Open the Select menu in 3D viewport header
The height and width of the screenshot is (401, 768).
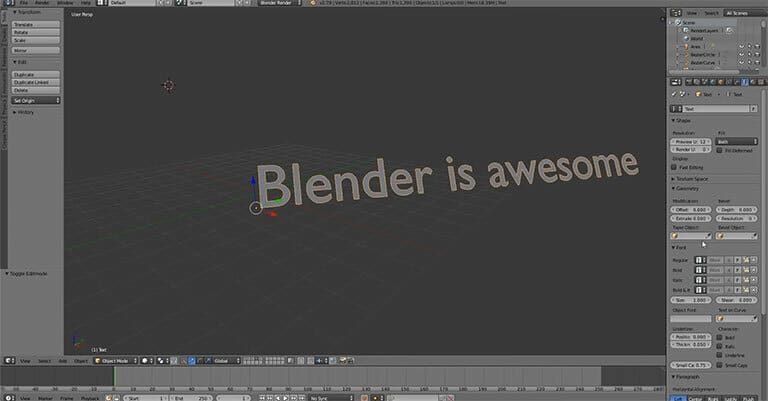[x=44, y=361]
